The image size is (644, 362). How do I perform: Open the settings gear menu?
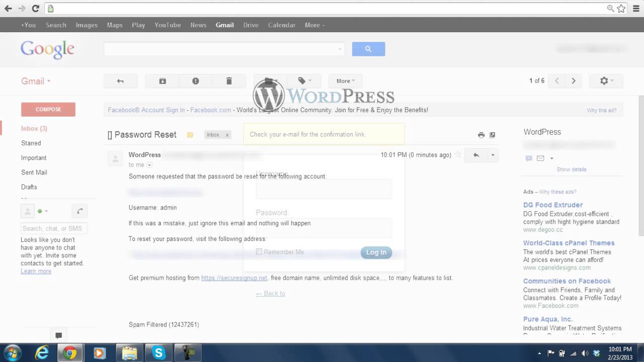point(607,81)
